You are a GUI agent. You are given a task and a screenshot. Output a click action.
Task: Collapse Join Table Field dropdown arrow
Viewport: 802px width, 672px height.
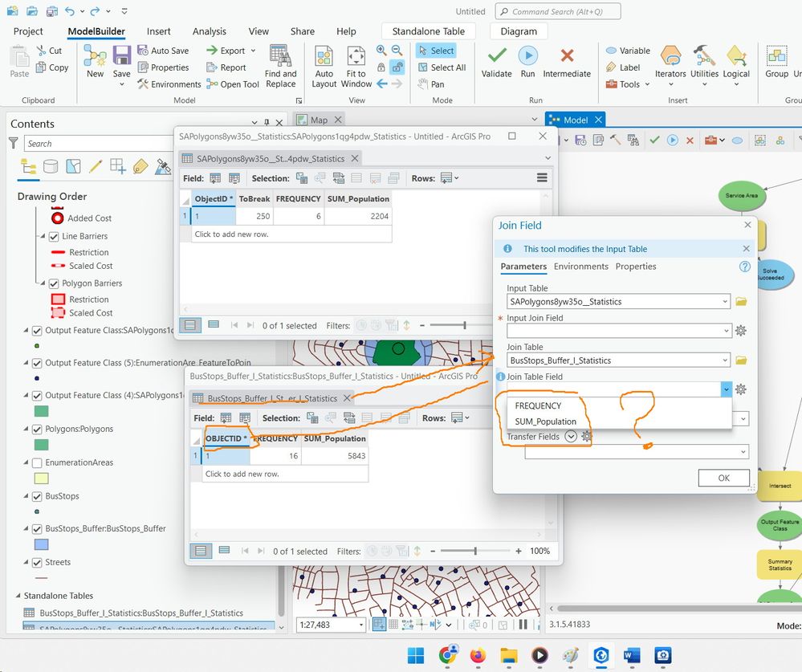(727, 389)
